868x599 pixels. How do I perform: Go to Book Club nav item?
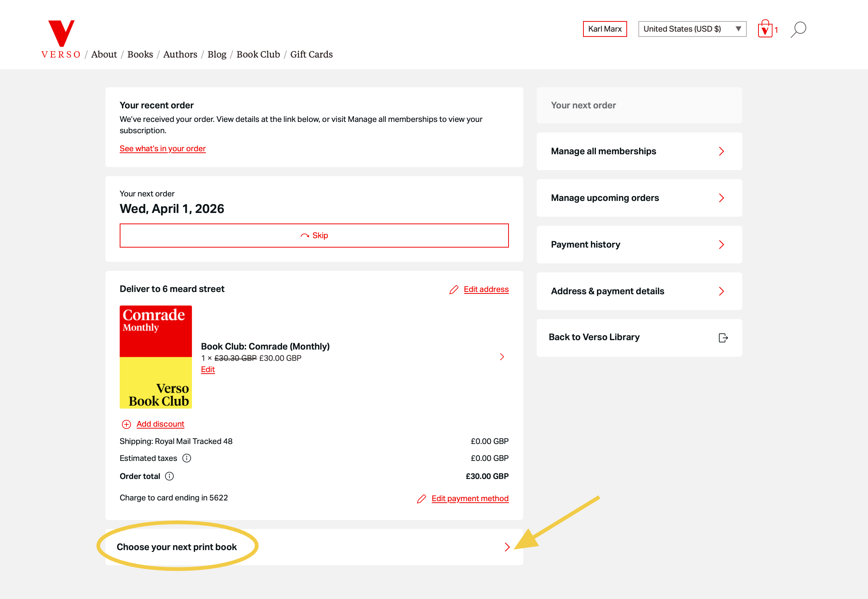tap(258, 55)
